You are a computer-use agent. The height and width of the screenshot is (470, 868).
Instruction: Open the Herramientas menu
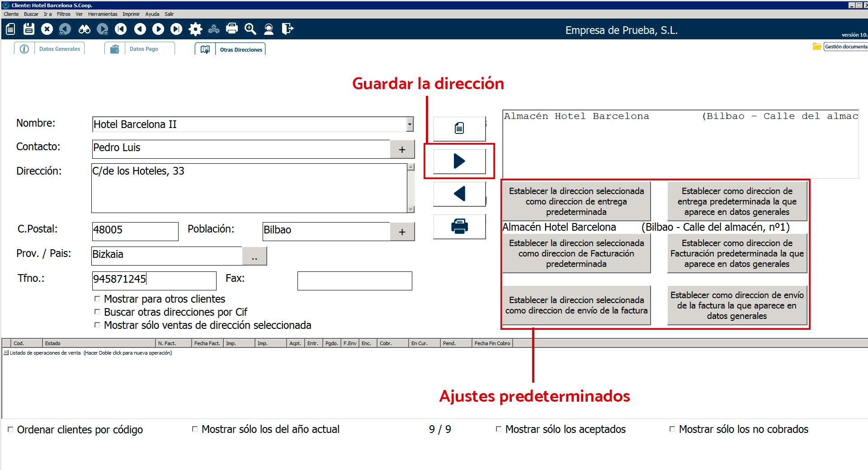pos(103,14)
